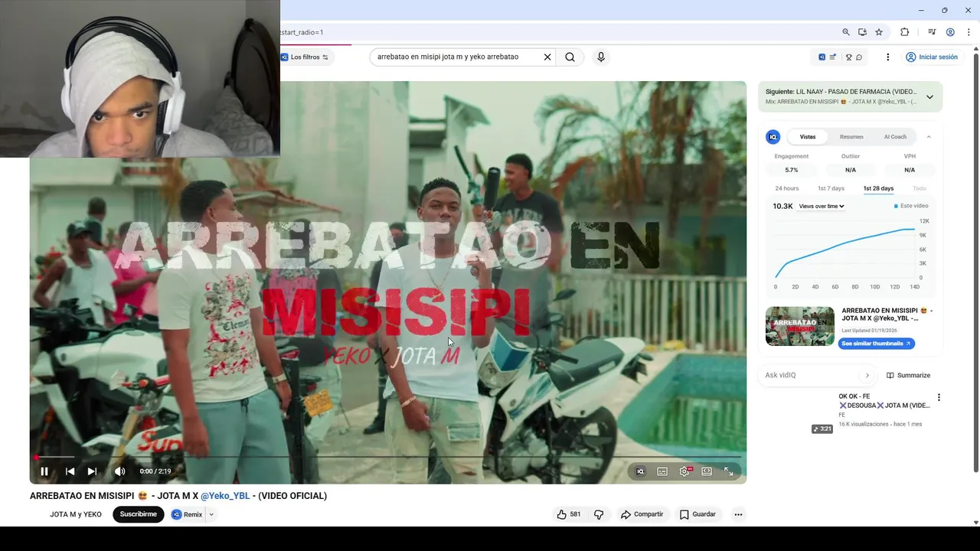Click Iniciar sesión sign-in button
The width and height of the screenshot is (980, 551).
tap(931, 57)
